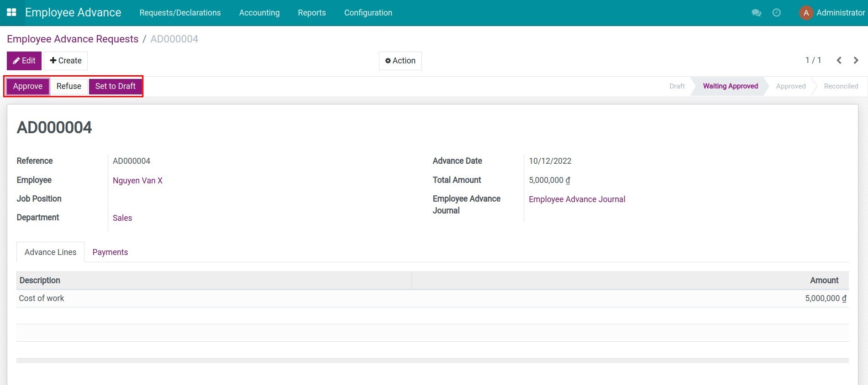The image size is (868, 385).
Task: Open the Reports menu
Action: click(311, 13)
